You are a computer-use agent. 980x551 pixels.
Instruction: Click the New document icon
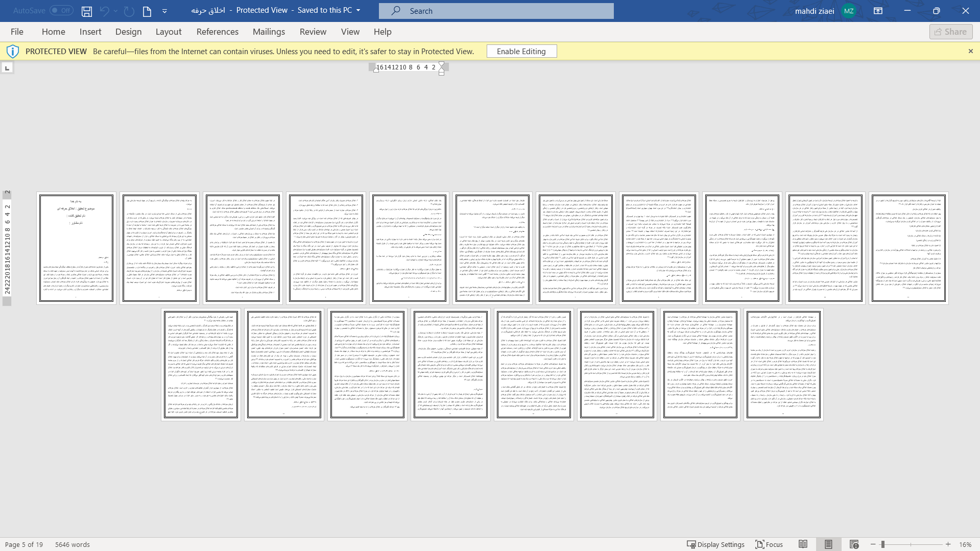[x=147, y=11]
